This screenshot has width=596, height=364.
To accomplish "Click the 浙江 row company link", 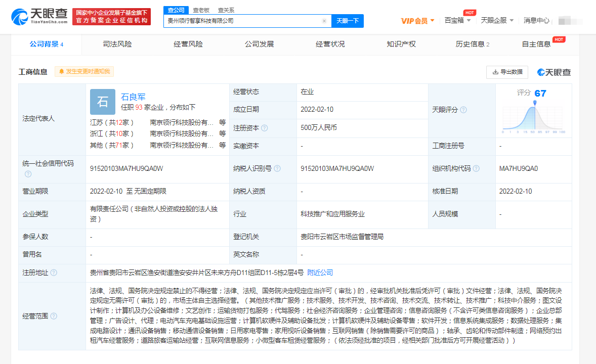I will tap(182, 134).
